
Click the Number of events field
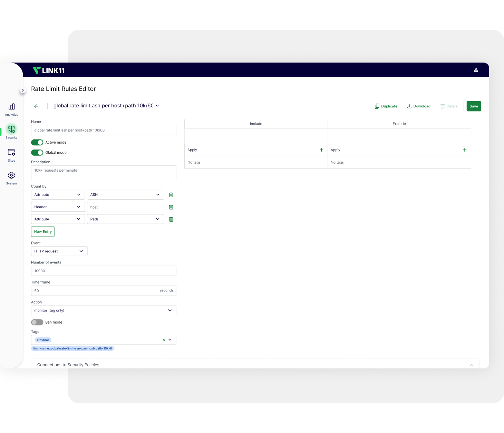(x=104, y=271)
